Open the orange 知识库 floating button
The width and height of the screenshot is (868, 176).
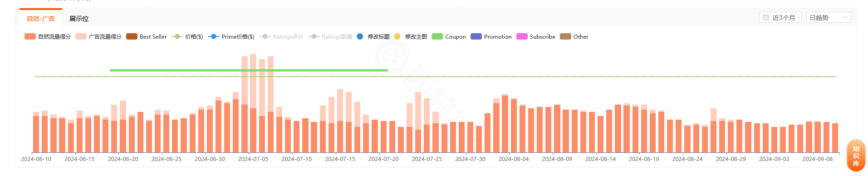[x=856, y=156]
